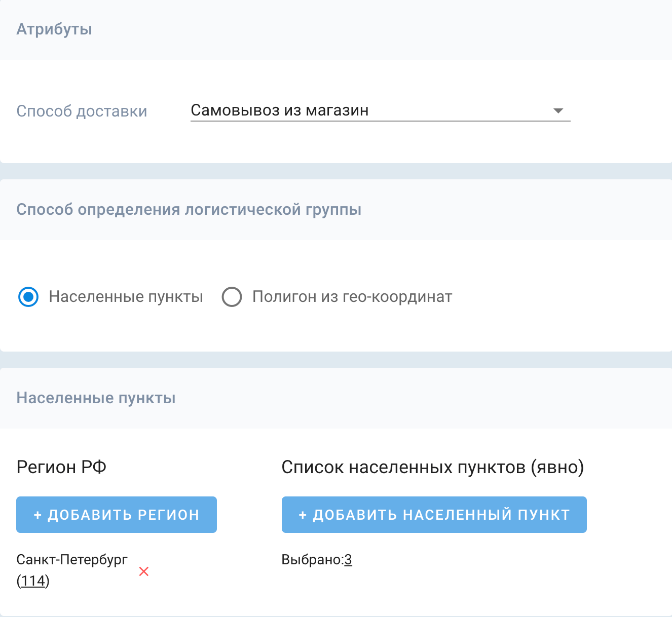Select the Полигон из гео-координат radio button
Viewport: 672px width, 617px height.
click(x=232, y=297)
